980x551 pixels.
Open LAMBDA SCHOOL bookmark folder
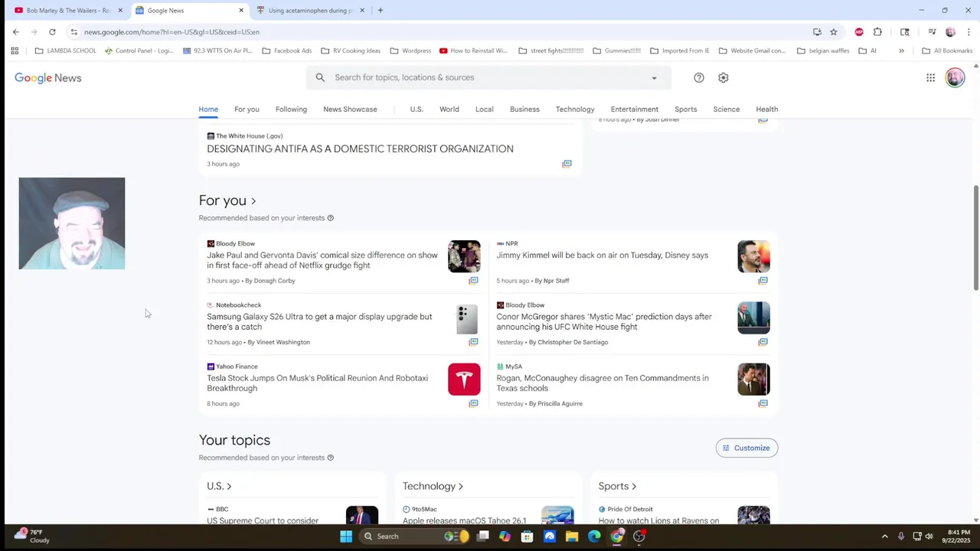(x=66, y=51)
